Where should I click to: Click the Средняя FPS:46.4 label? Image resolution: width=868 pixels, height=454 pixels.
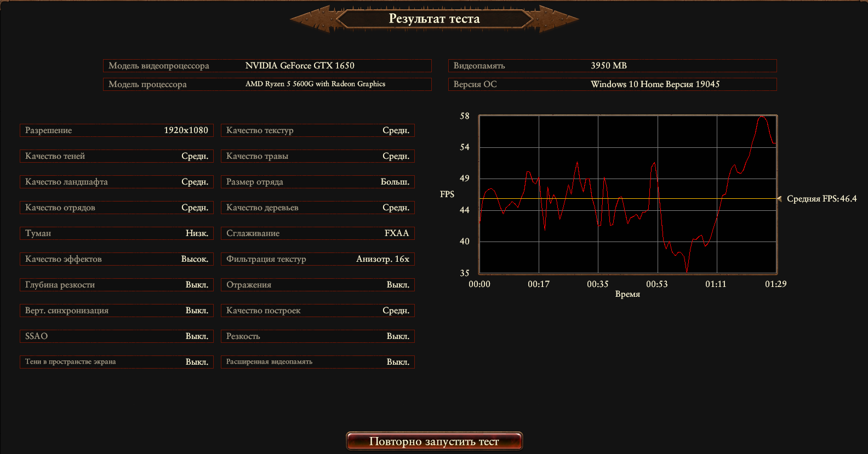coord(821,199)
